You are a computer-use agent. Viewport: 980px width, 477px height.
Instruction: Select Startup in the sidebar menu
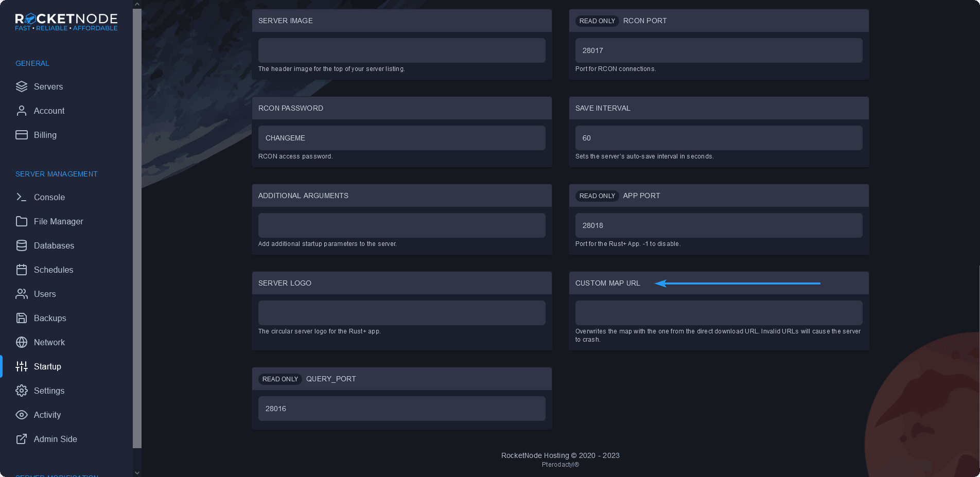47,366
